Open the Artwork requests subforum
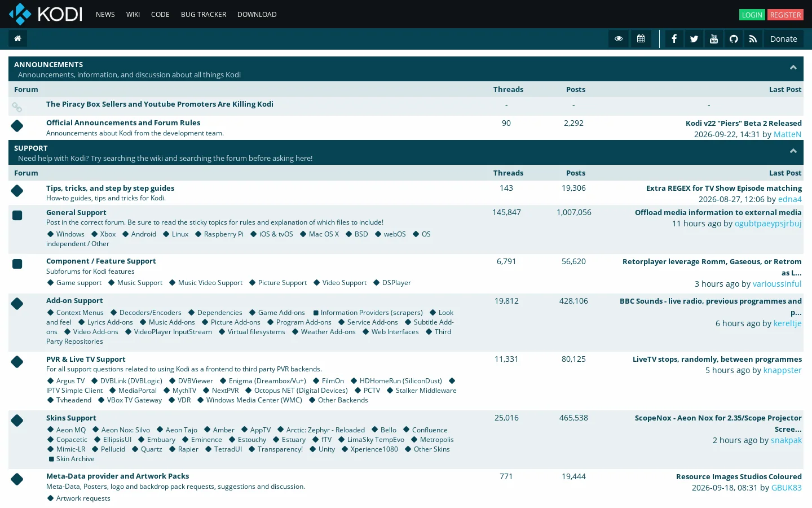 point(83,498)
